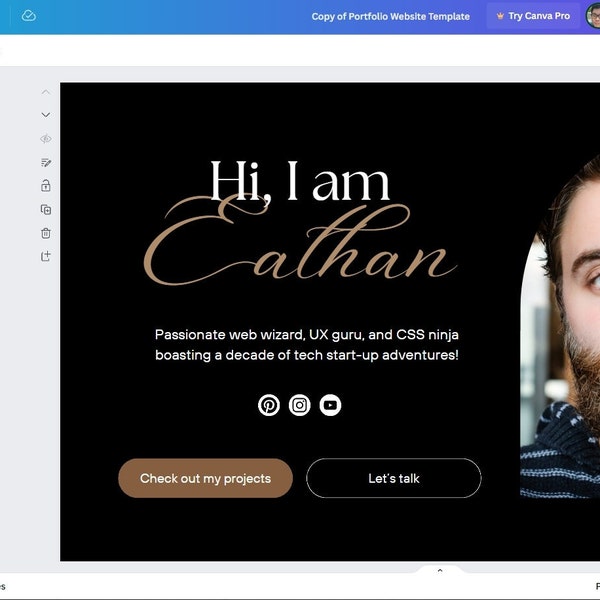Viewport: 600px width, 600px height.
Task: Move the page up with the up chevron
Action: click(x=46, y=92)
